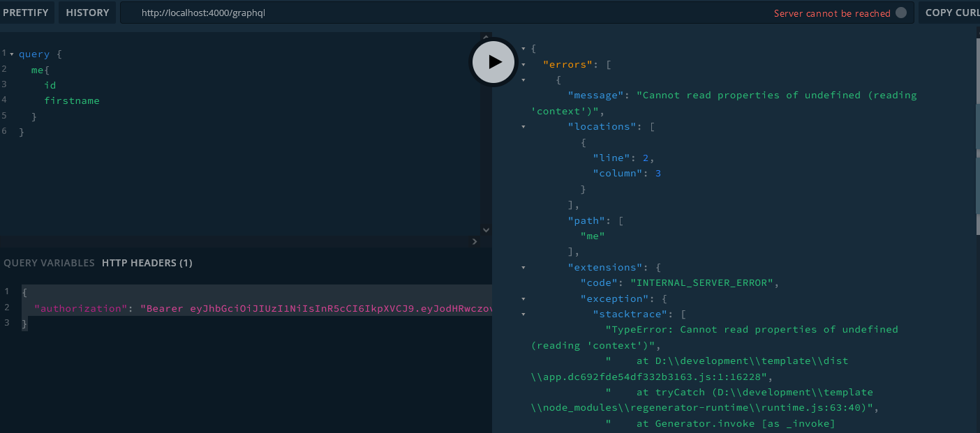
Task: Click the query editor's scroll-right chevron
Action: coord(475,241)
